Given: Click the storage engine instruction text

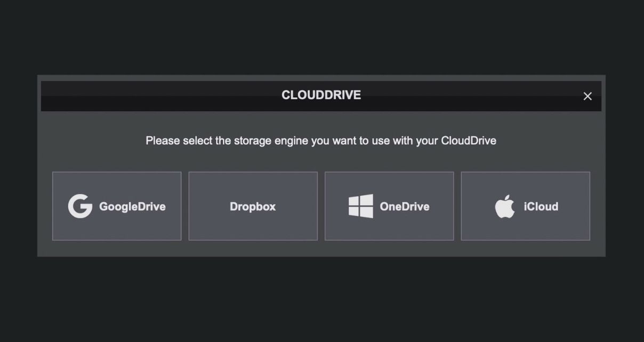Looking at the screenshot, I should tap(321, 141).
